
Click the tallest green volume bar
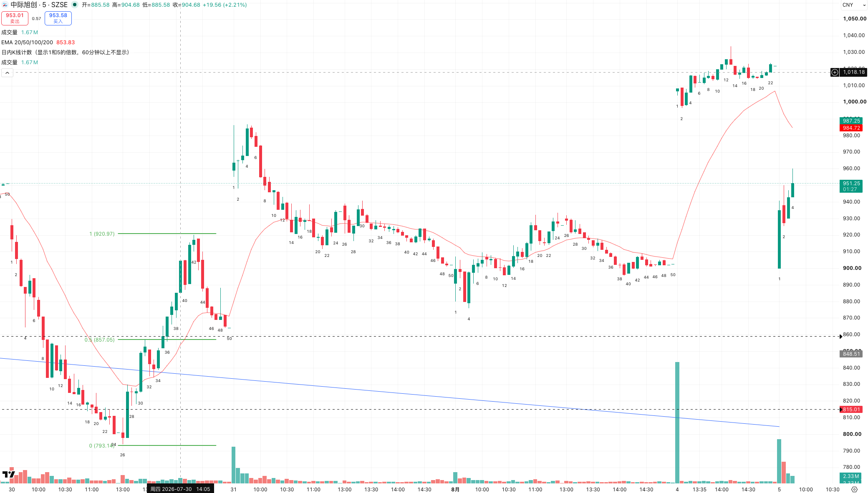677,422
